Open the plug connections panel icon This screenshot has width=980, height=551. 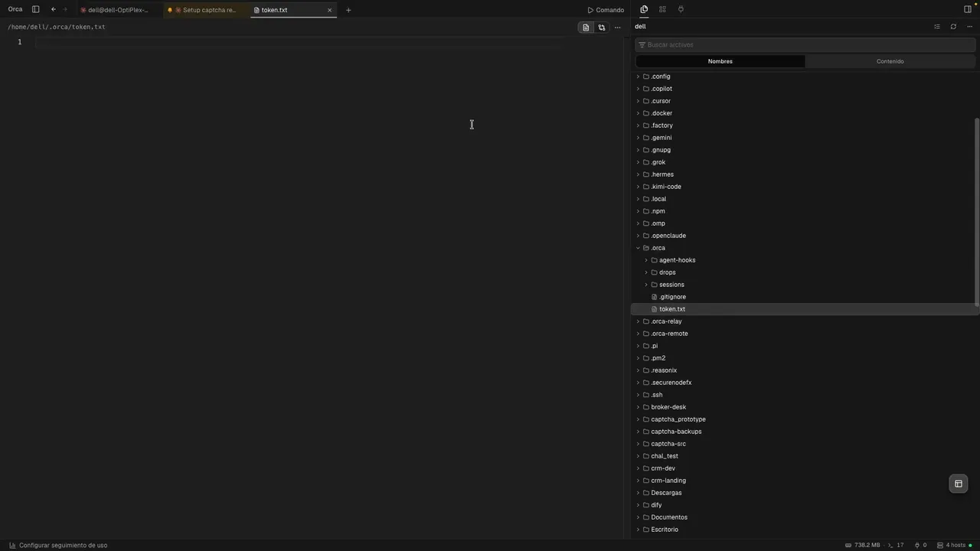point(681,9)
